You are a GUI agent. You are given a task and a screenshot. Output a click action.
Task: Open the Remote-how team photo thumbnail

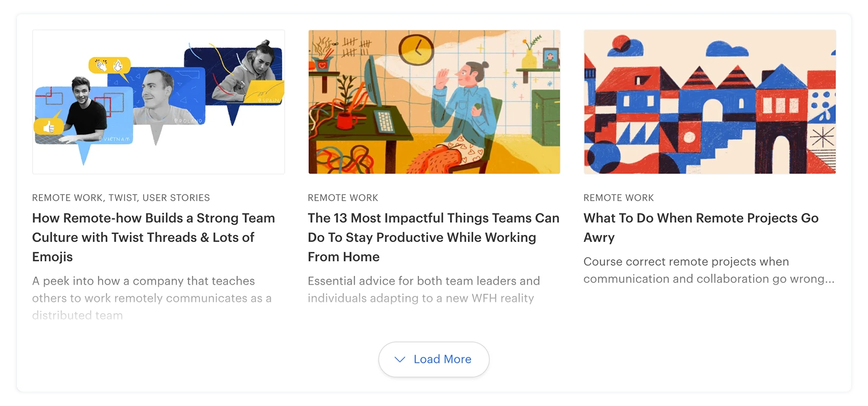pyautogui.click(x=158, y=102)
